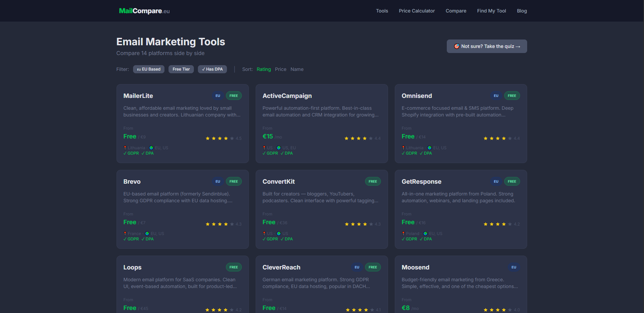
Task: Click Brevo's 4.3 star rating
Action: 224,224
